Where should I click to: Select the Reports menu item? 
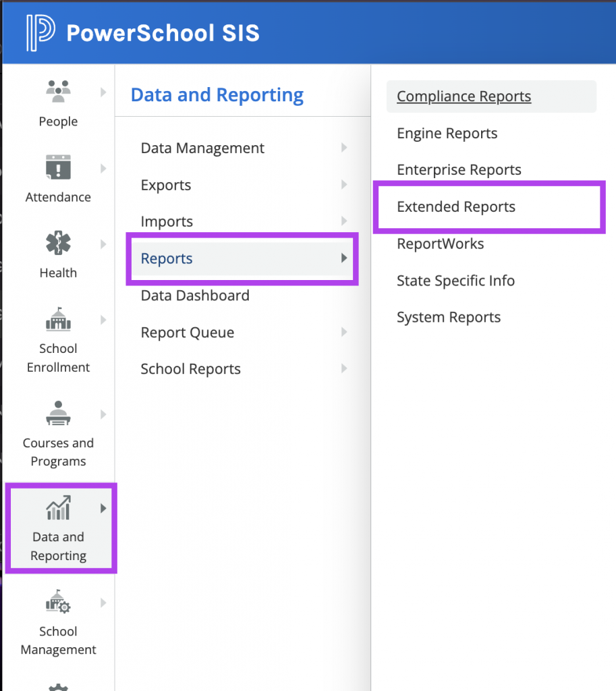click(242, 258)
